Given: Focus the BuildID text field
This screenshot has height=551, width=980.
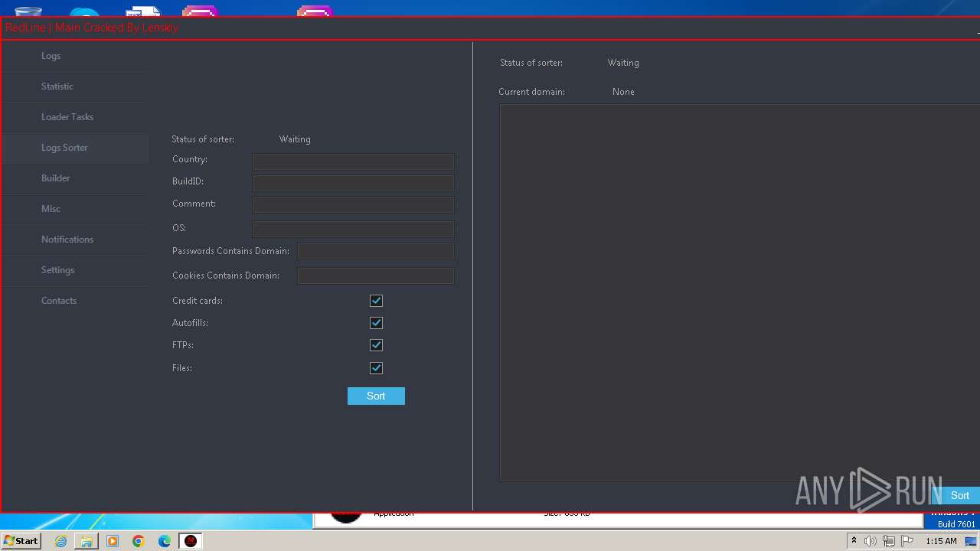Looking at the screenshot, I should [353, 183].
